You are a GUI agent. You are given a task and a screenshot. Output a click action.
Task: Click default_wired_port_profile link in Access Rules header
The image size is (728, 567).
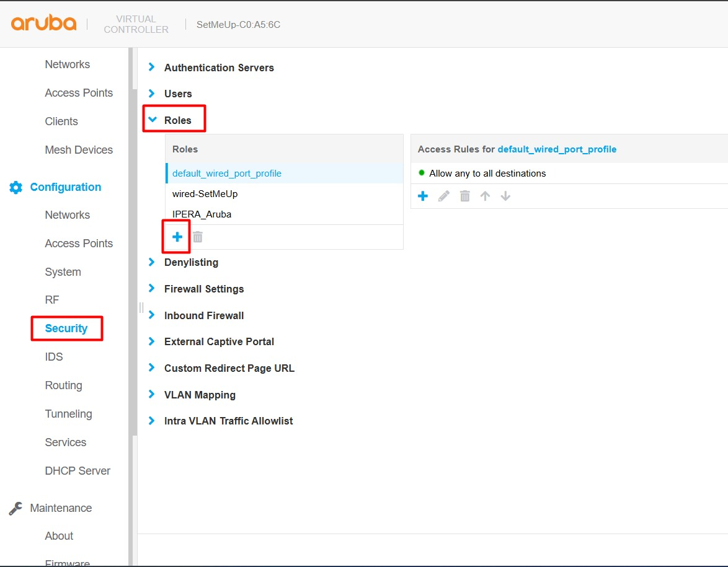click(x=557, y=149)
